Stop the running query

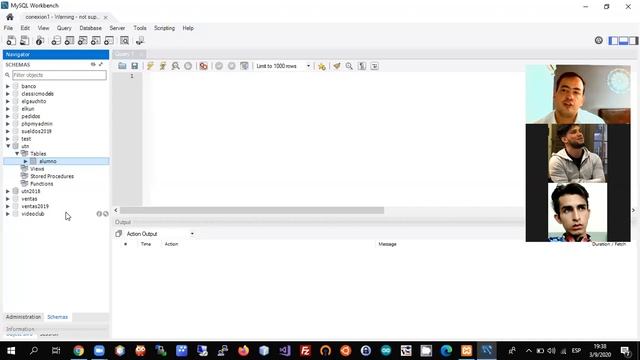pyautogui.click(x=188, y=66)
